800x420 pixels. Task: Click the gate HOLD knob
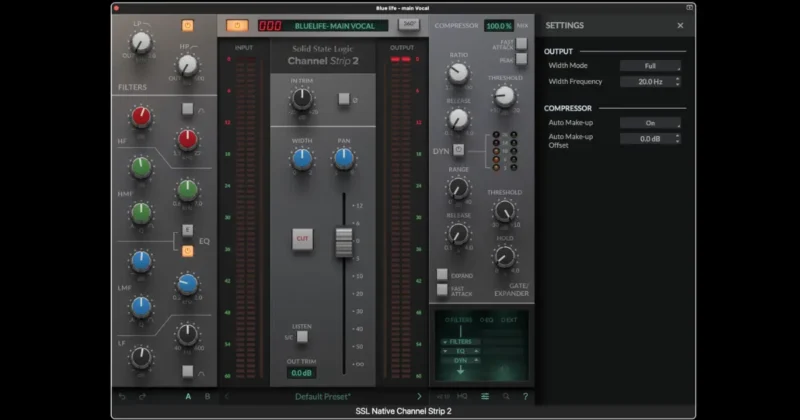(x=505, y=257)
